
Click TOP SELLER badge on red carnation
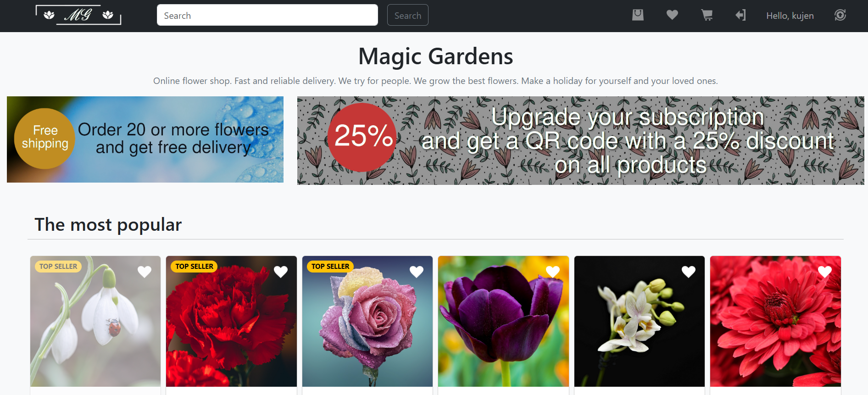click(195, 267)
